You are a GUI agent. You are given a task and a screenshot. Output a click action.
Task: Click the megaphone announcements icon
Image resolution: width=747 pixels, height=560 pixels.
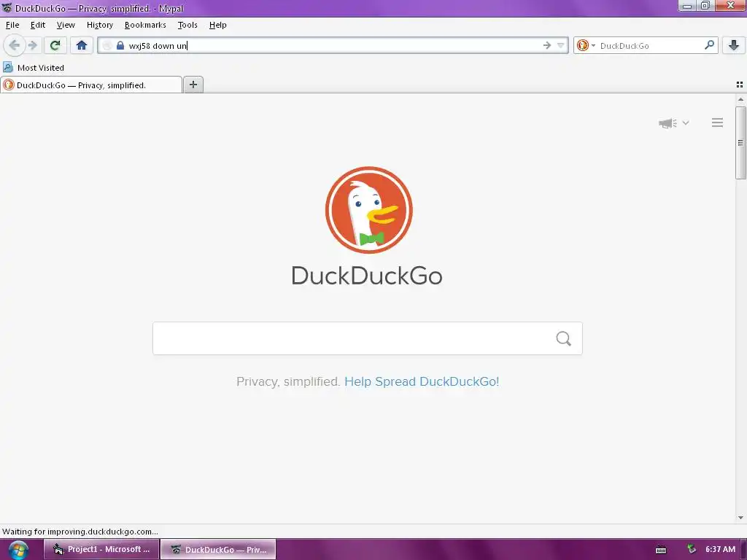coord(668,122)
